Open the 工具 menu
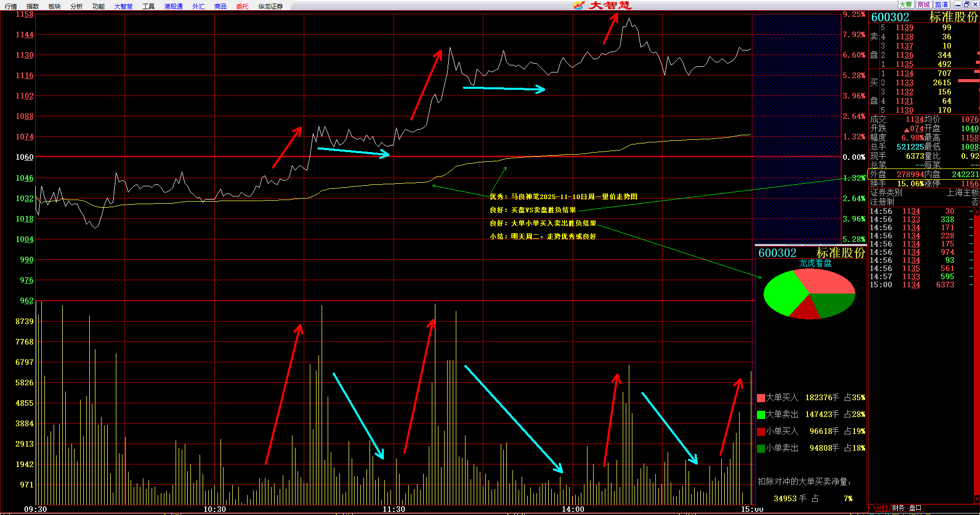Image resolution: width=980 pixels, height=515 pixels. click(x=149, y=6)
